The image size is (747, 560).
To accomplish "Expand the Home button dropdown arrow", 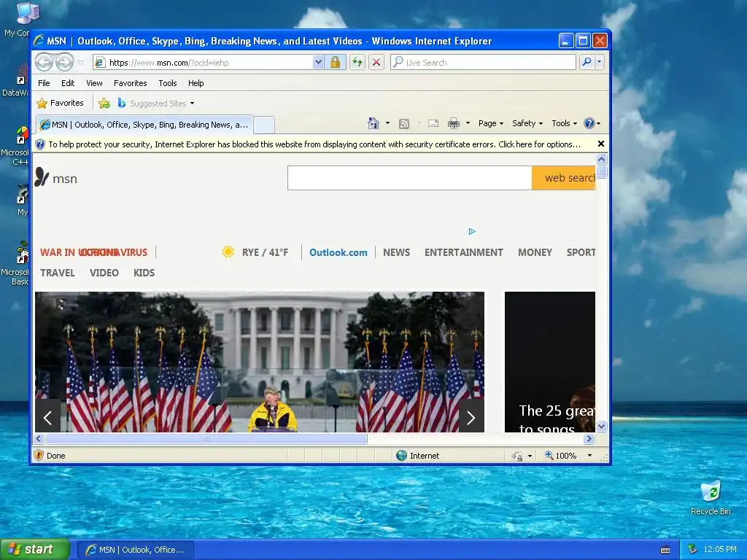I will 388,123.
